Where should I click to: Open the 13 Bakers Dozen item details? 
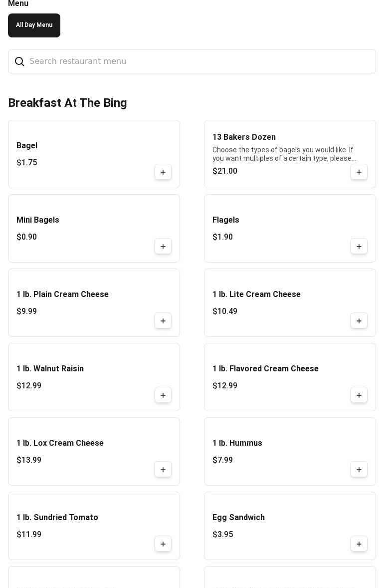click(x=244, y=137)
